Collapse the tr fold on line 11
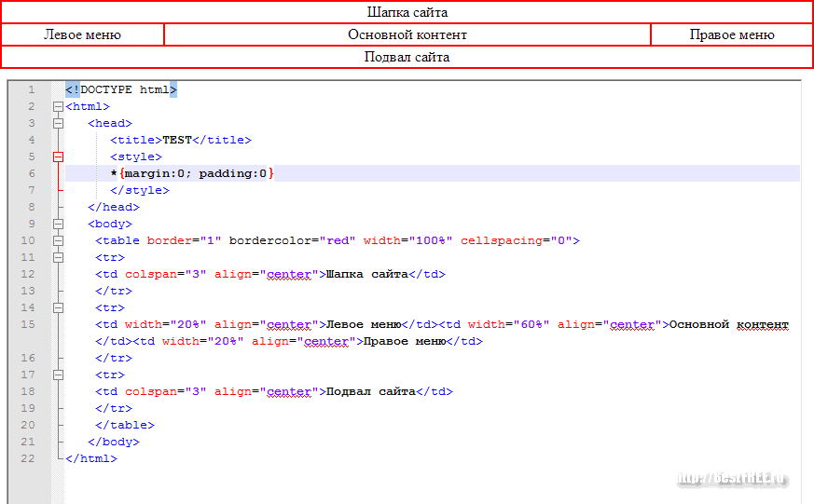The height and width of the screenshot is (504, 814). [58, 258]
